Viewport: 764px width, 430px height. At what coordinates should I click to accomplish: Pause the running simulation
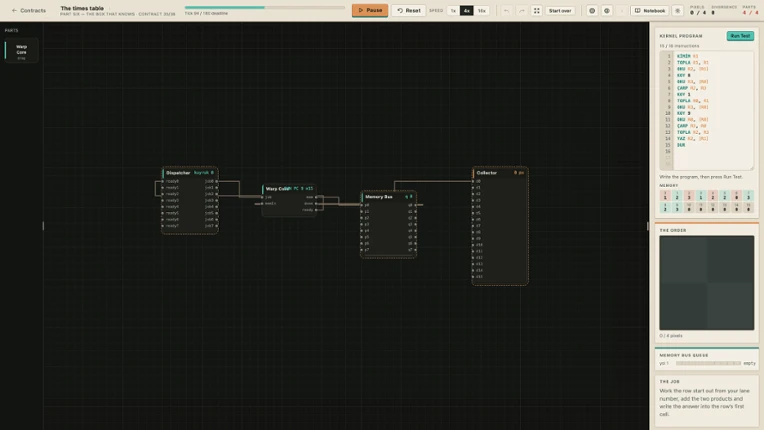click(x=370, y=10)
